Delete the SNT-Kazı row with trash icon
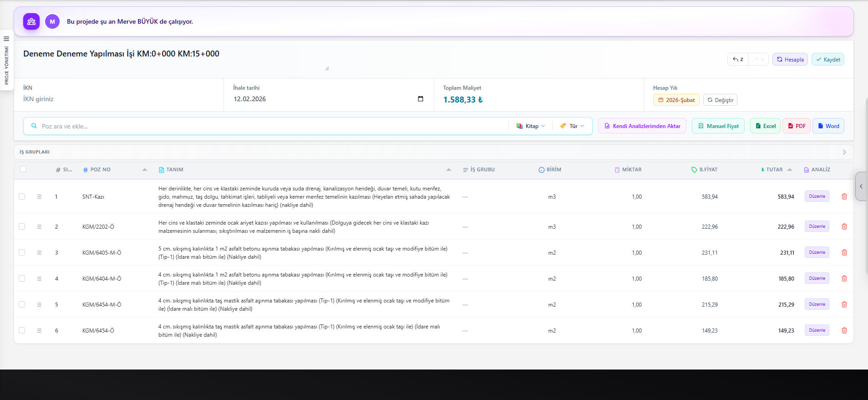Image resolution: width=868 pixels, height=400 pixels. (844, 196)
